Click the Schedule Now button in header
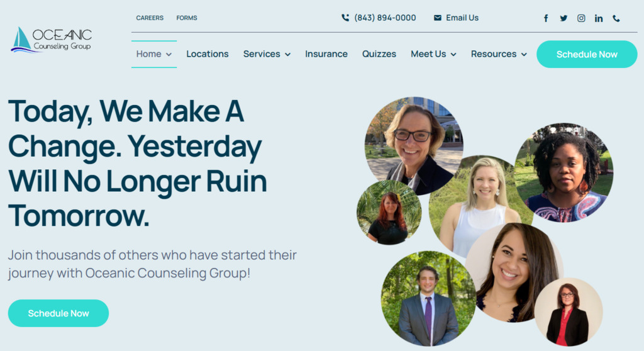The width and height of the screenshot is (644, 351). click(587, 54)
